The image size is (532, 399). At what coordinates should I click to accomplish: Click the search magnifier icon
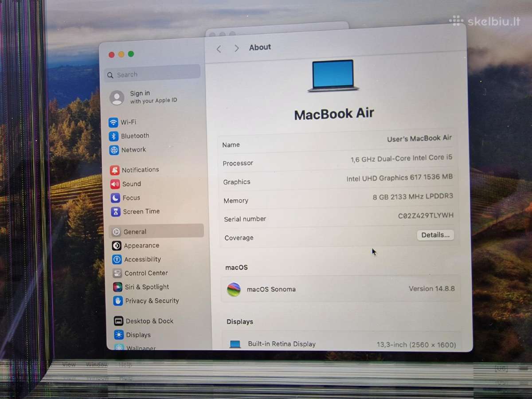110,75
